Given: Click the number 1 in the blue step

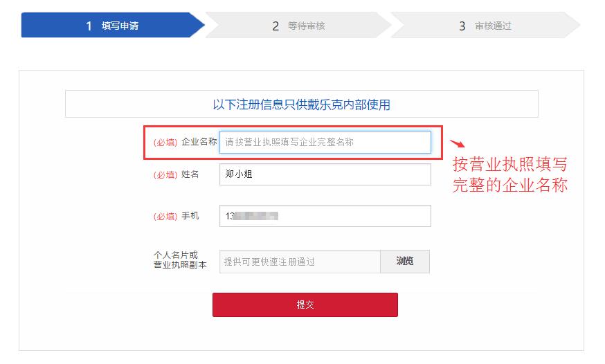Looking at the screenshot, I should click(89, 26).
